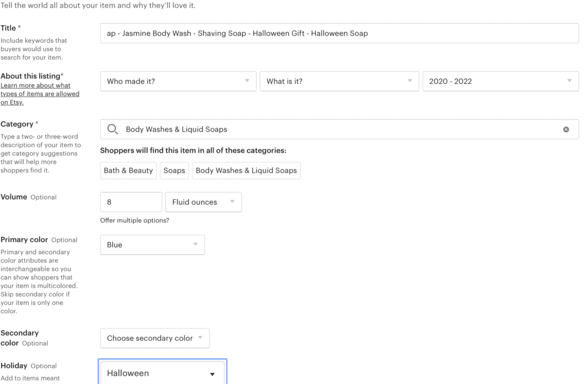This screenshot has width=588, height=384.
Task: Open the 'Choose secondary color' dropdown
Action: coord(155,338)
